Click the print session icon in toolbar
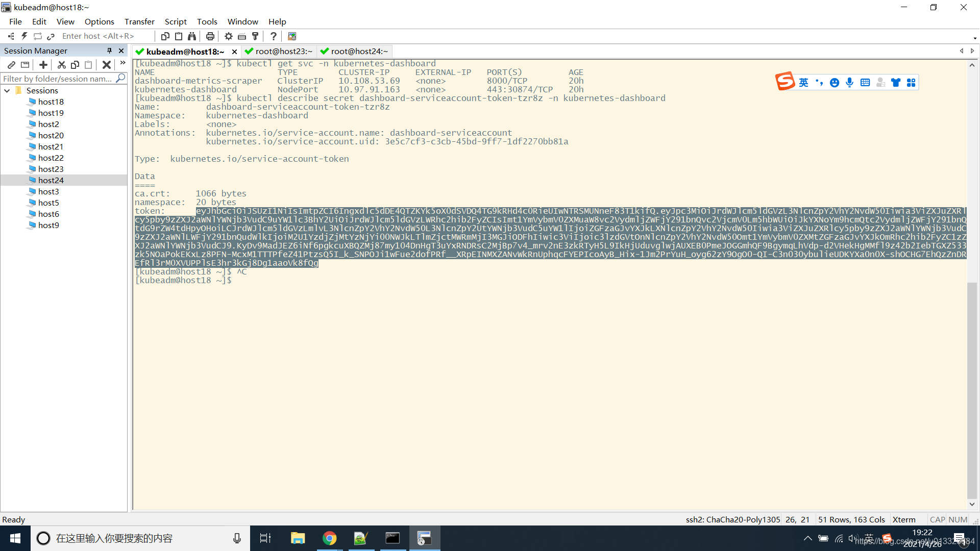The height and width of the screenshot is (551, 980). pos(209,36)
